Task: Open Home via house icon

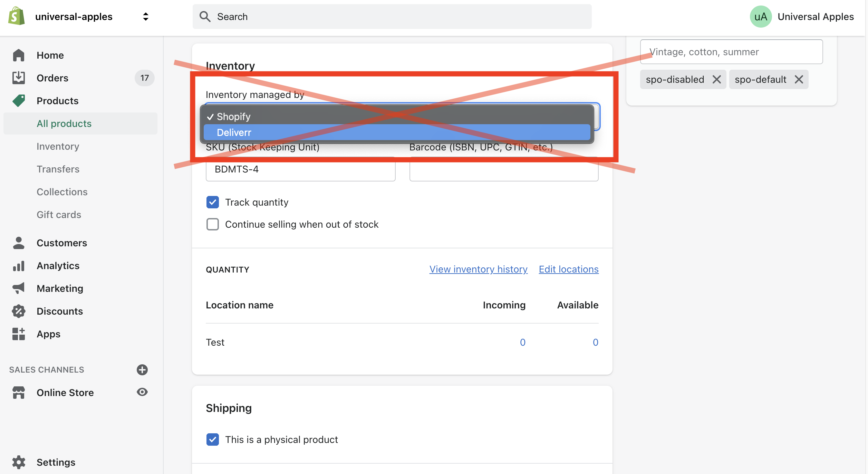Action: pyautogui.click(x=19, y=55)
